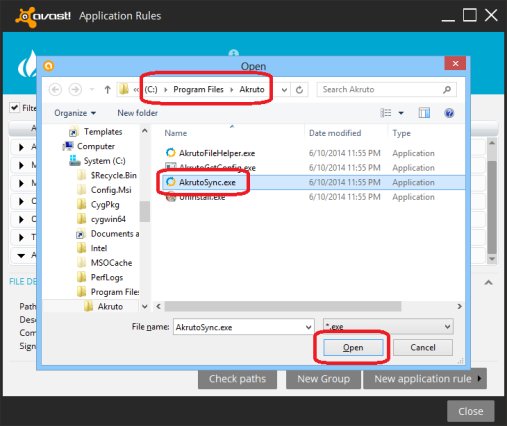This screenshot has width=507, height=426.
Task: Click the New Group button
Action: click(x=323, y=379)
